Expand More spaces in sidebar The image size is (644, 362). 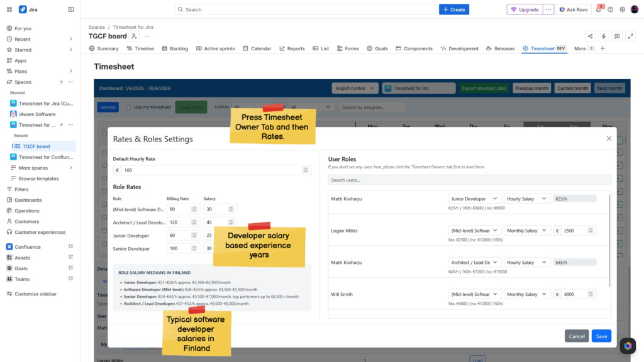(70, 168)
